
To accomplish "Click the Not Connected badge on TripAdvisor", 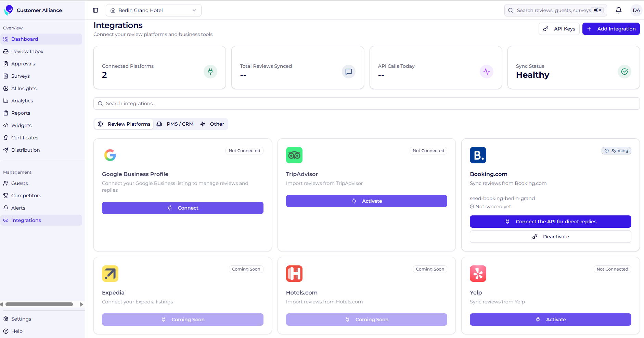I will pos(428,151).
